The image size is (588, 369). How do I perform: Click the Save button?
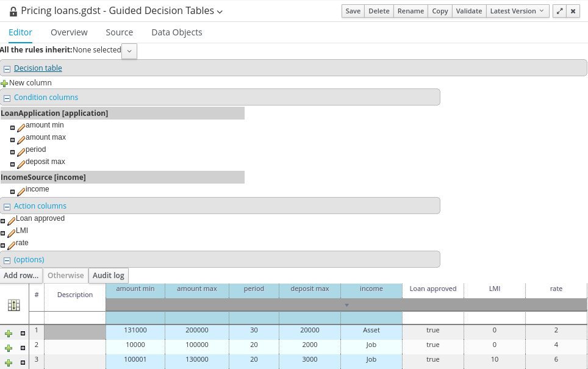coord(353,11)
